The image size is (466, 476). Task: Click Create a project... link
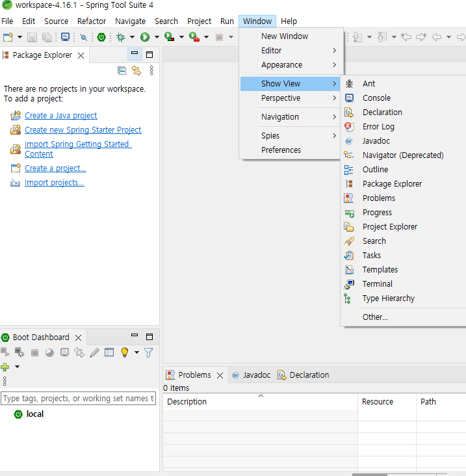coord(55,168)
